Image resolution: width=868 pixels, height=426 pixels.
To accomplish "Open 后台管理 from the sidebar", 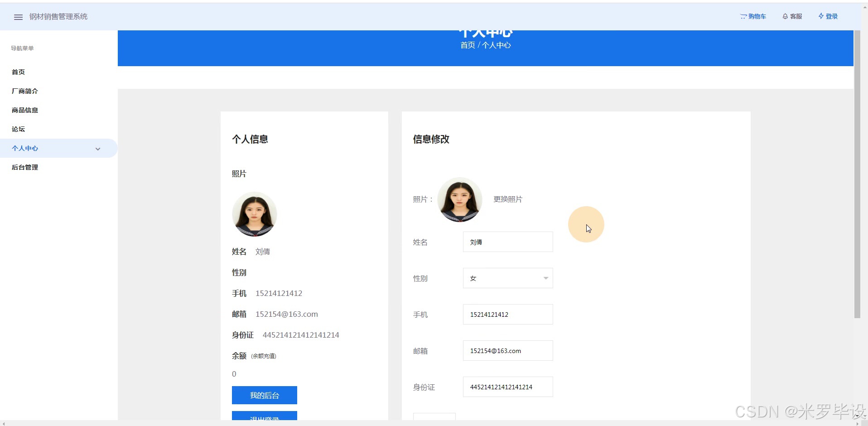I will click(x=24, y=167).
